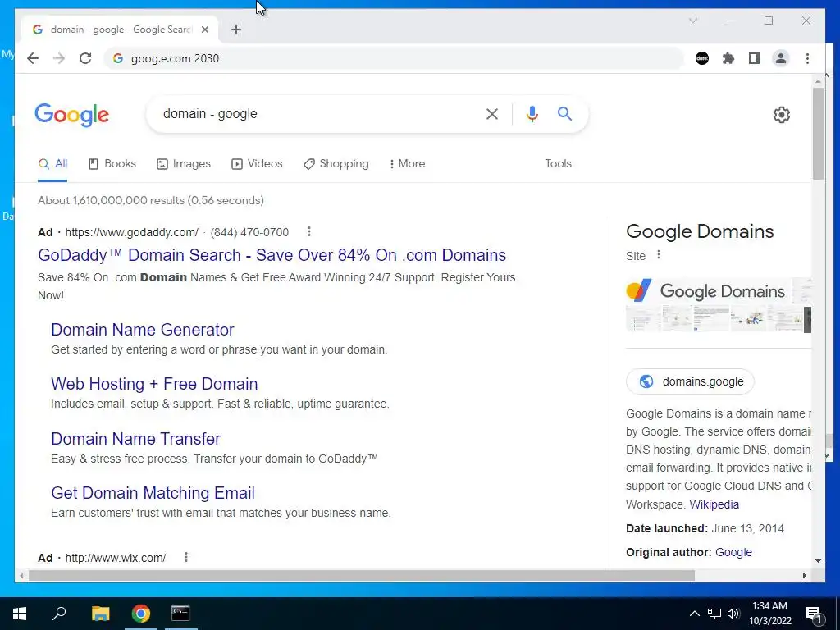Click the horizontal scrollbar right arrow

[x=804, y=575]
